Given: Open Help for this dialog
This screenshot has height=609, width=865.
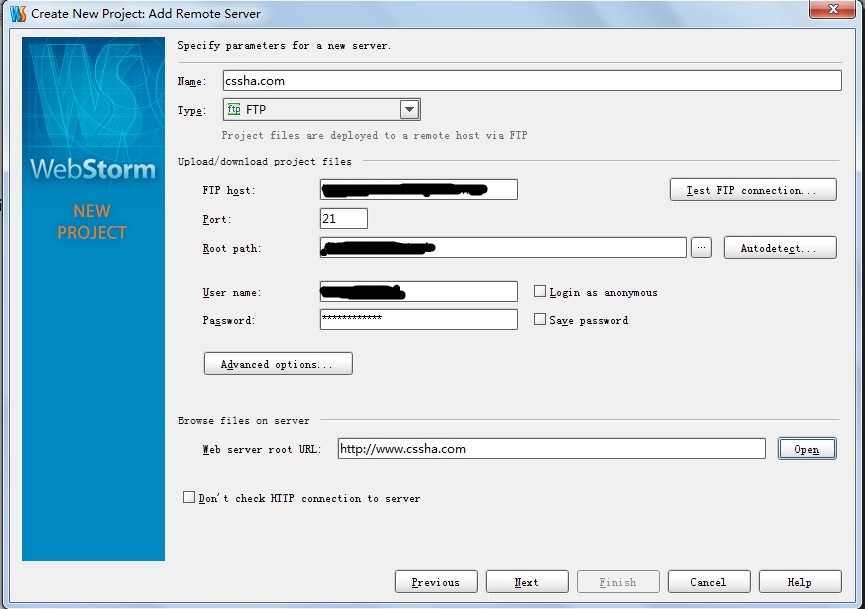Looking at the screenshot, I should tap(800, 581).
